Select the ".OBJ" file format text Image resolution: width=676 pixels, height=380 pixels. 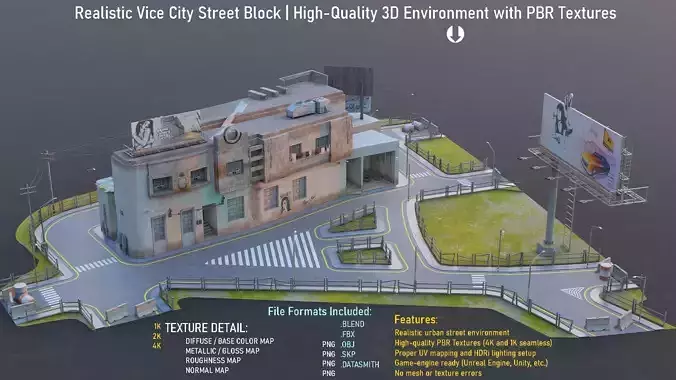pyautogui.click(x=347, y=344)
